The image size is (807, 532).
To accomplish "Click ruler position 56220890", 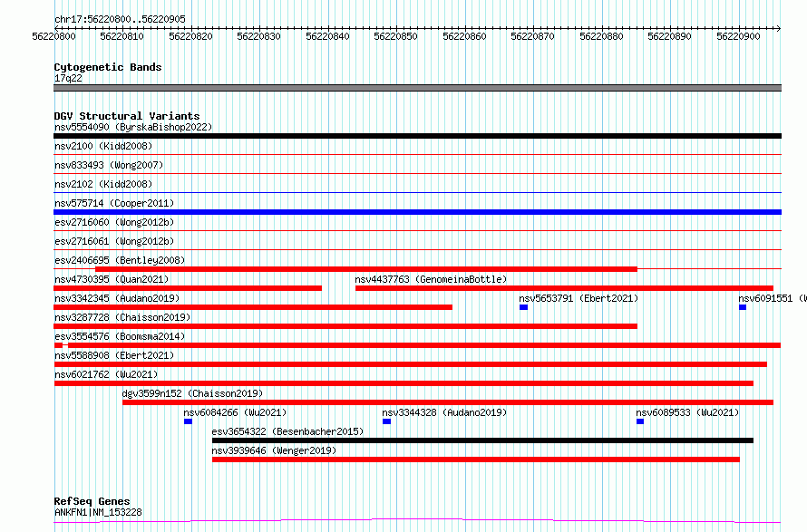I will click(x=669, y=36).
